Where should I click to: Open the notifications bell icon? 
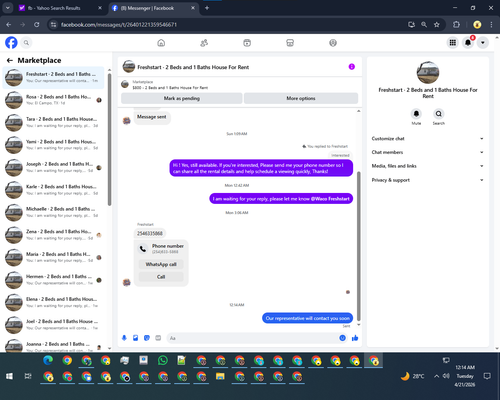pos(468,43)
